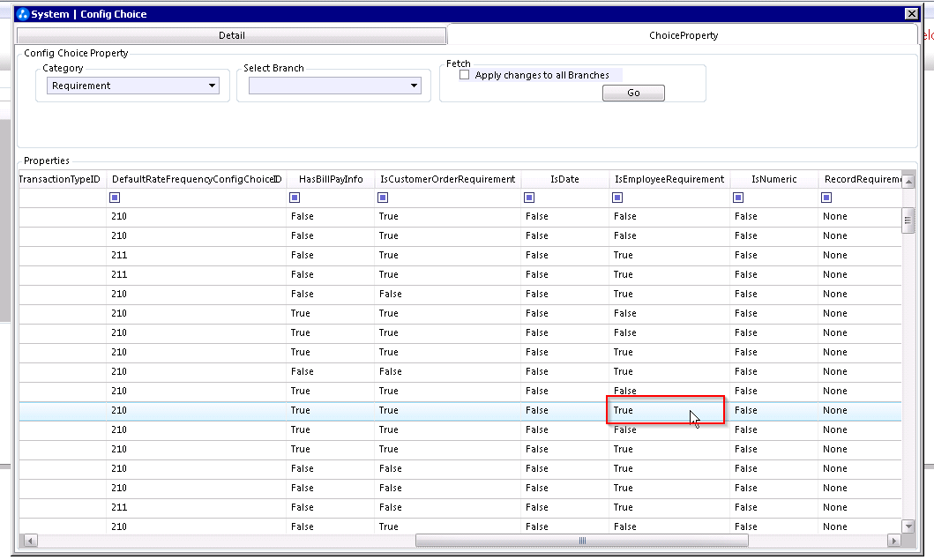Click the vertical scrollbar up arrow
The height and width of the screenshot is (560, 934).
coord(908,181)
